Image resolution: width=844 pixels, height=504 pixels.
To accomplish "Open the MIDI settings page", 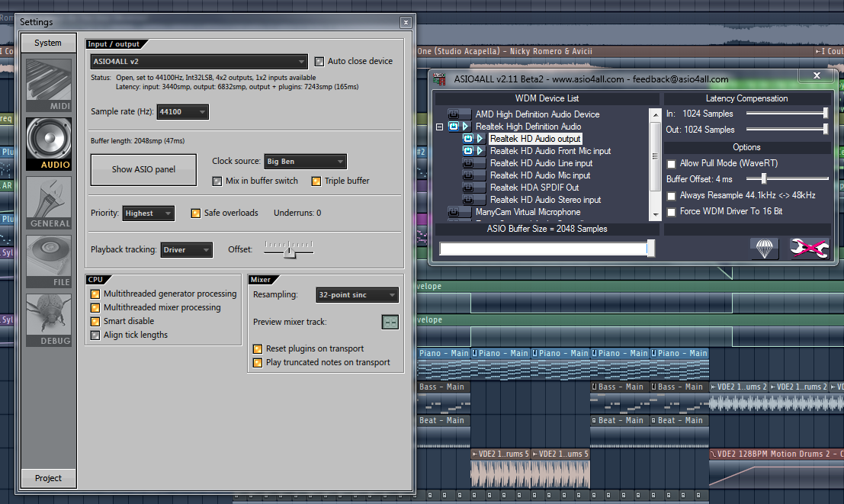I will tap(49, 85).
